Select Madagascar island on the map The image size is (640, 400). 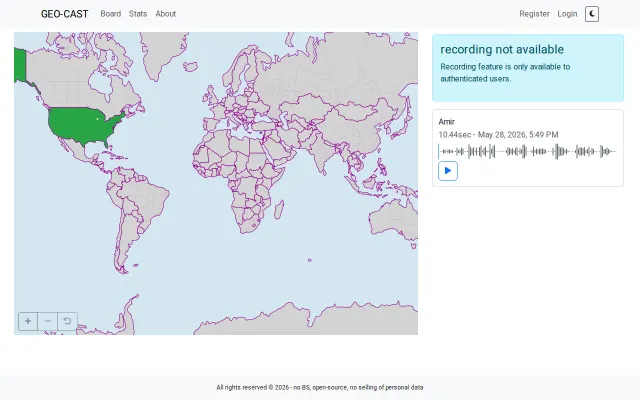coord(279,210)
